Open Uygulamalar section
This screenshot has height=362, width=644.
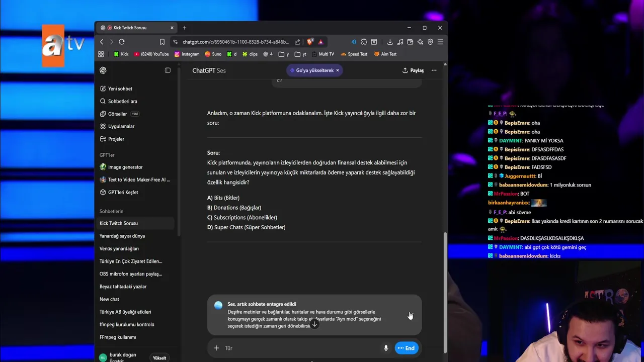(136, 126)
